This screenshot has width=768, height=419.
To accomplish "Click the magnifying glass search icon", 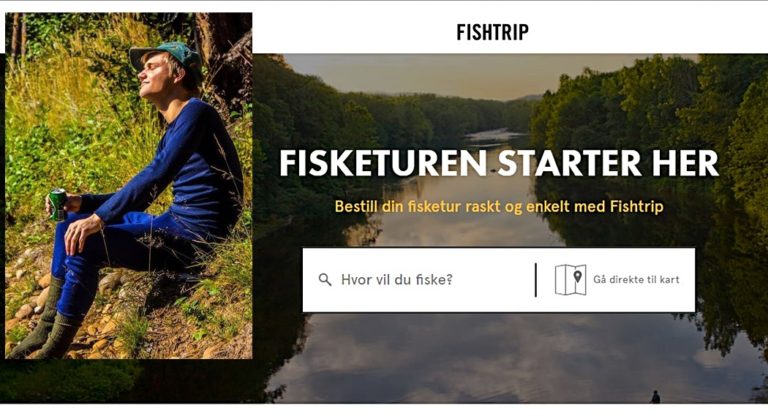I will pos(325,280).
